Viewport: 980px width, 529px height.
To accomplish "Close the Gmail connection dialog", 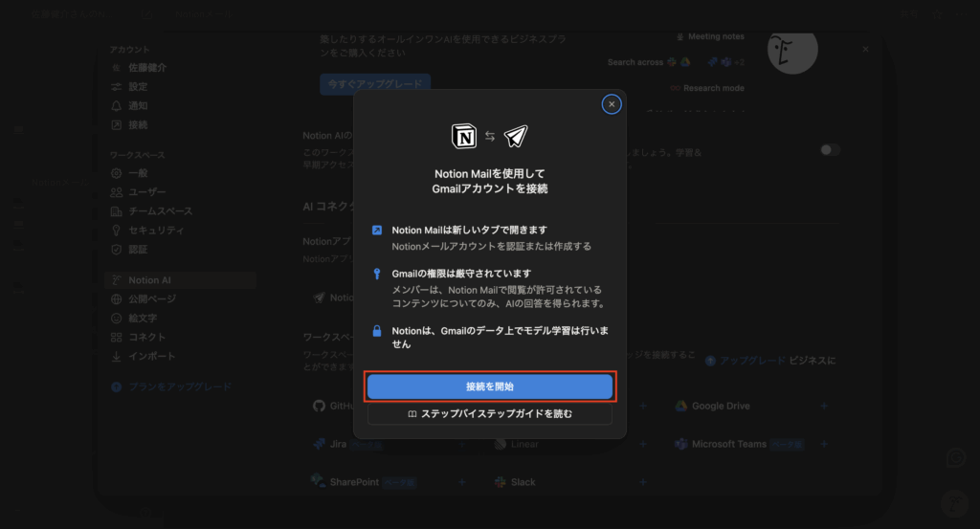I will click(612, 104).
